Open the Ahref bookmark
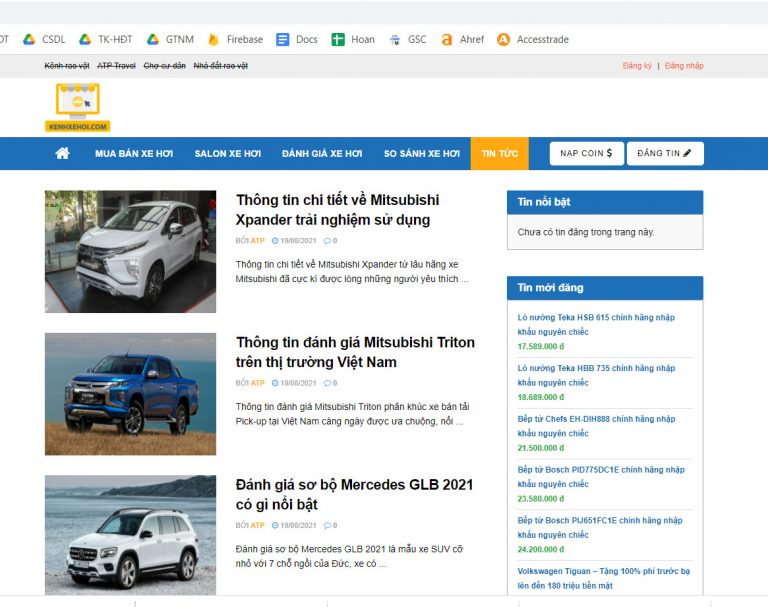768x607 pixels. 462,39
